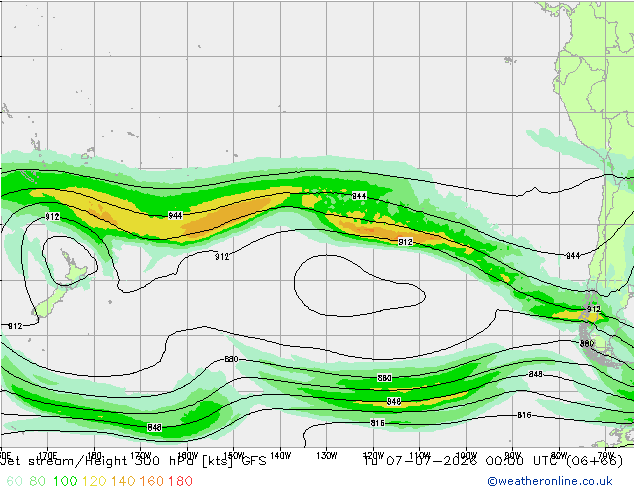Image resolution: width=634 pixels, height=490 pixels.
Task: Open the weatheronline.co.uk link
Action: click(550, 481)
